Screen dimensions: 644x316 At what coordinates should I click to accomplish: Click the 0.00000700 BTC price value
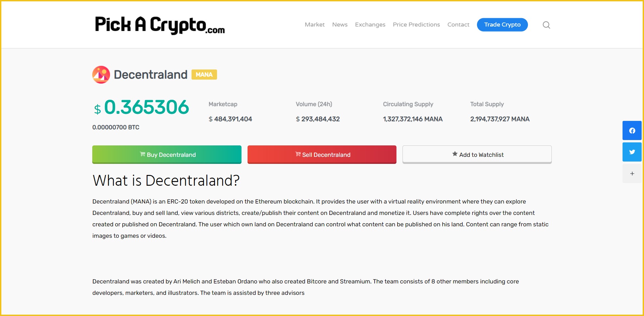point(115,127)
